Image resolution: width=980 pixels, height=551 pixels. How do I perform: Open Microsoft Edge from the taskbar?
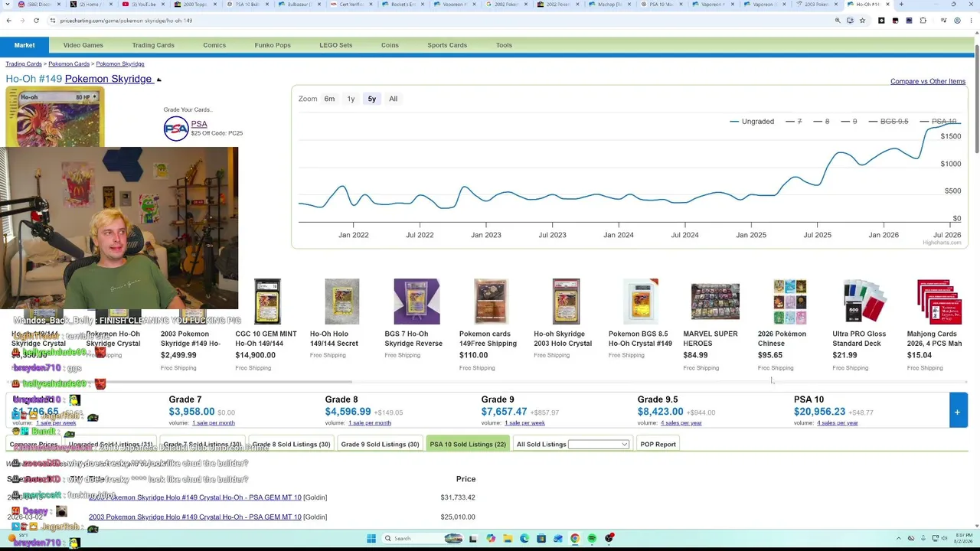pos(524,539)
